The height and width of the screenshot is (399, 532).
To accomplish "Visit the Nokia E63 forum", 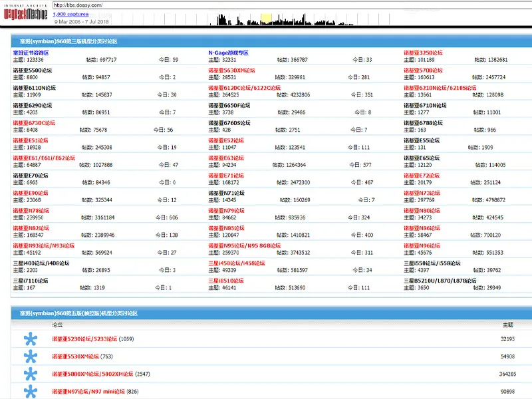I will coord(226,158).
